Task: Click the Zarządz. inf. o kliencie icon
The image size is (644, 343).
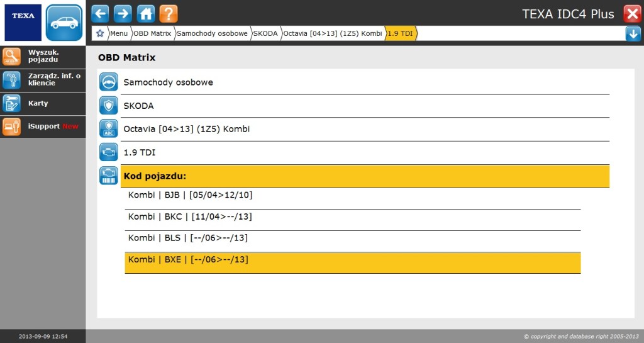Action: 11,80
